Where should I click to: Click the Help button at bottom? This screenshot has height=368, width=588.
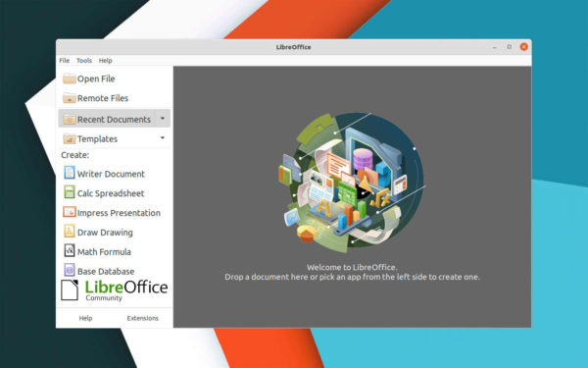click(85, 318)
